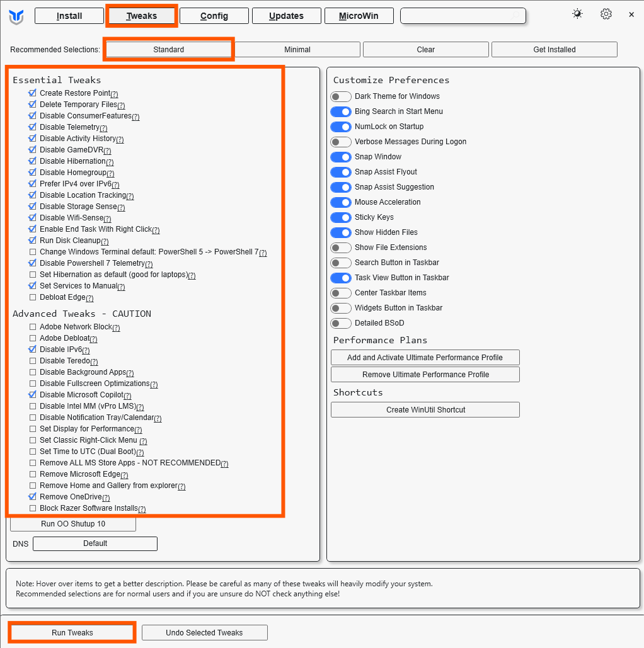
Task: Open the (?) help for Debloat Edge
Action: click(89, 298)
